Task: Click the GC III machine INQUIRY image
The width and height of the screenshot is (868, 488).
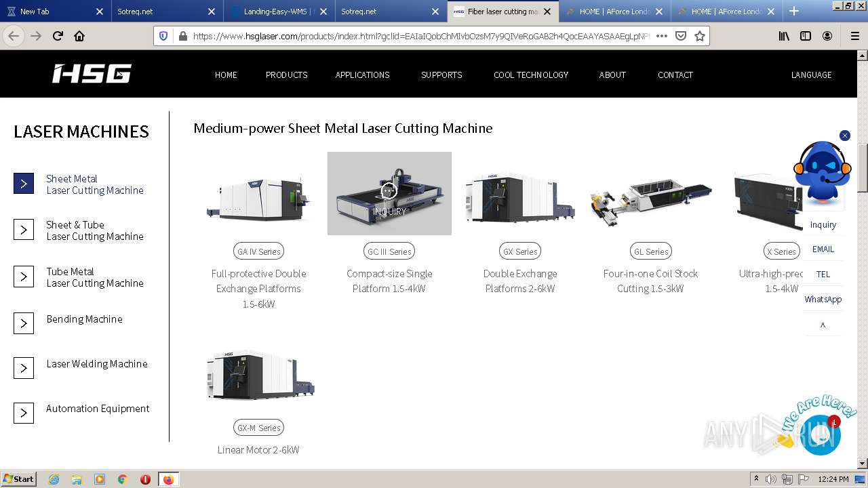Action: [389, 193]
